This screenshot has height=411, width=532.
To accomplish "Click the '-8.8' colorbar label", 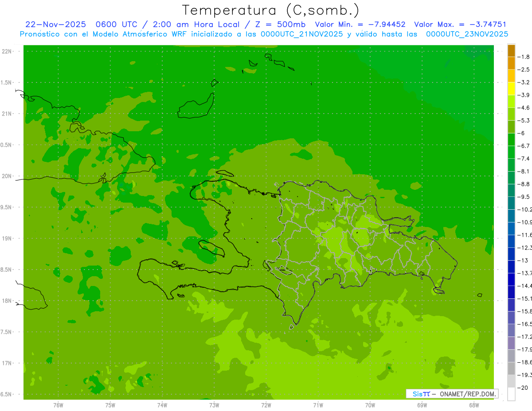I will (524, 184).
